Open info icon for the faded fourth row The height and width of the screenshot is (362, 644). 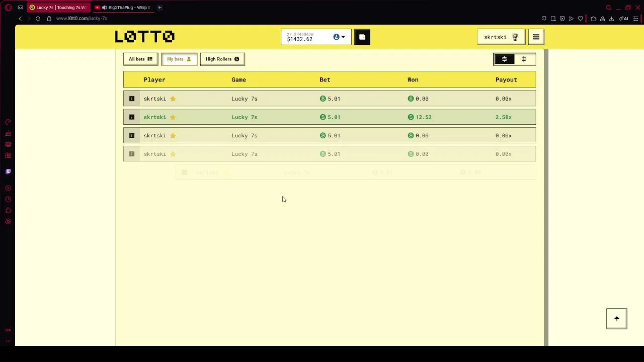(132, 154)
